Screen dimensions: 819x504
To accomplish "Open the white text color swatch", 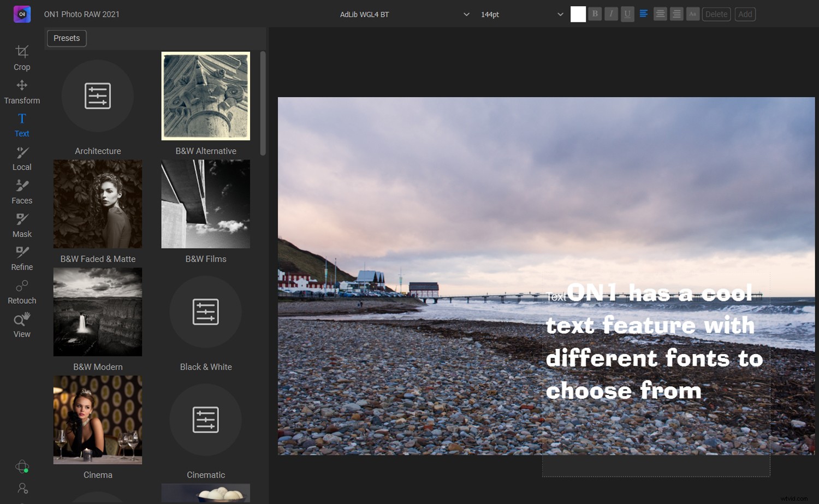I will [x=578, y=14].
